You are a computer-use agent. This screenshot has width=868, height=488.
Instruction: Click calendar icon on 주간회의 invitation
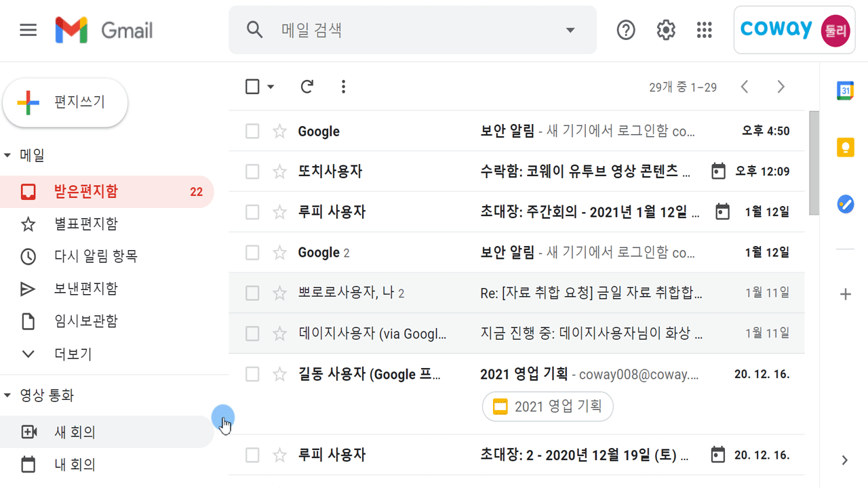click(x=723, y=212)
